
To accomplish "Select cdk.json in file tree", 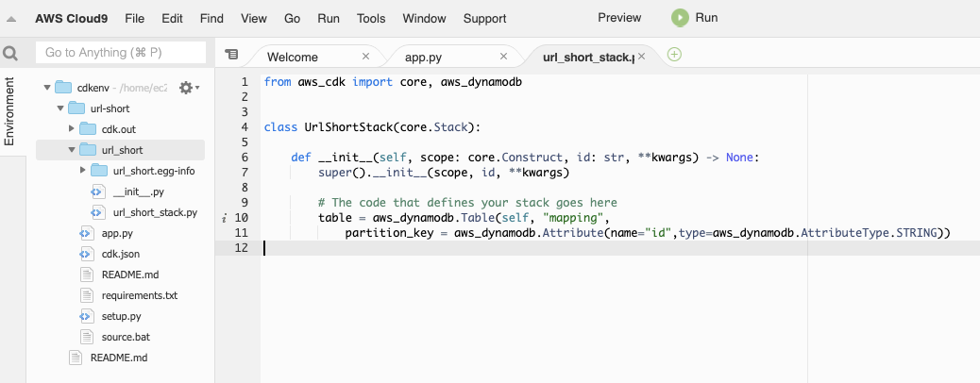I will pos(120,254).
